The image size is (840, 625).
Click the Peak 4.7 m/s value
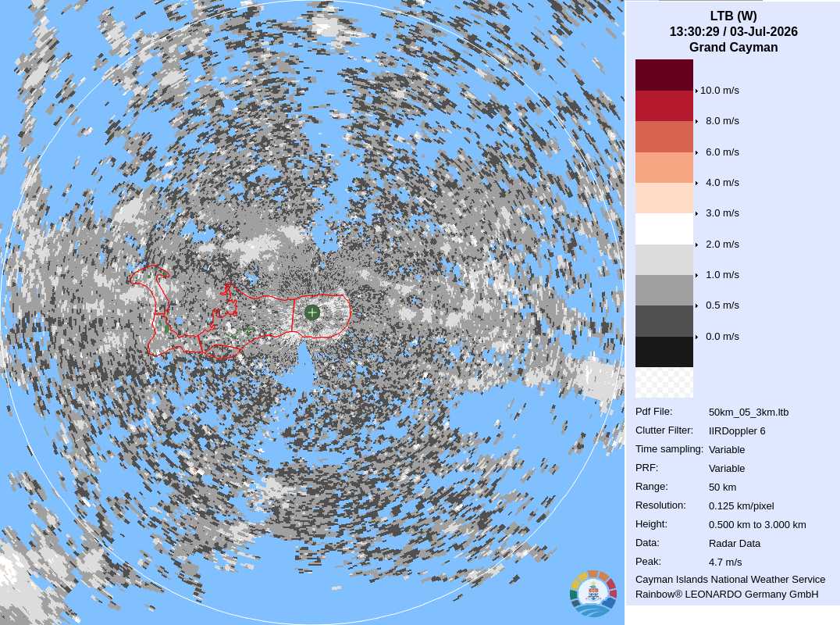click(724, 562)
